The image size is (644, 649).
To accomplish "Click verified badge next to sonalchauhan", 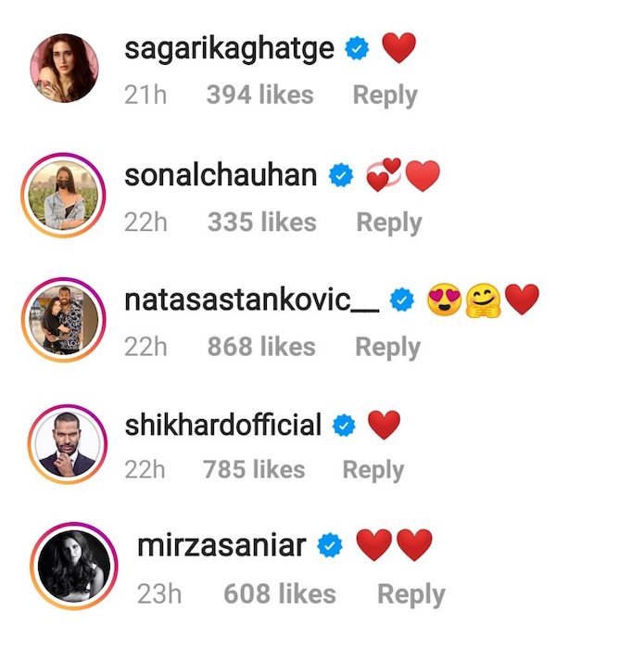I will point(342,175).
